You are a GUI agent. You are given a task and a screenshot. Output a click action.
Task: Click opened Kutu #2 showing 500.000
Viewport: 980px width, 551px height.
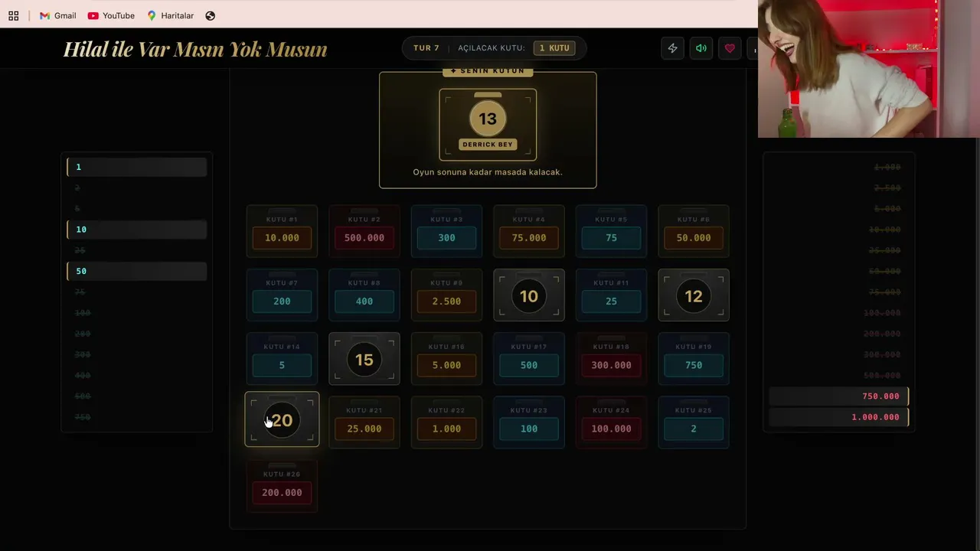(x=364, y=232)
